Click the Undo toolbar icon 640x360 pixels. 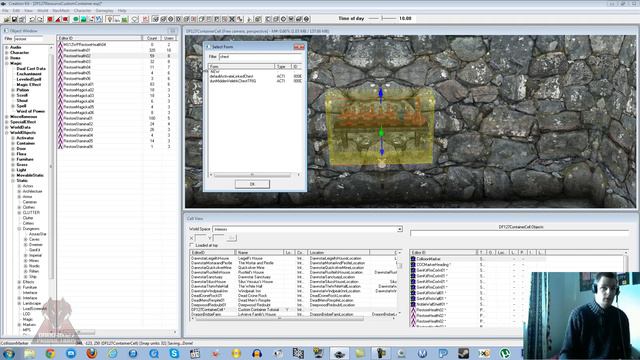point(32,19)
